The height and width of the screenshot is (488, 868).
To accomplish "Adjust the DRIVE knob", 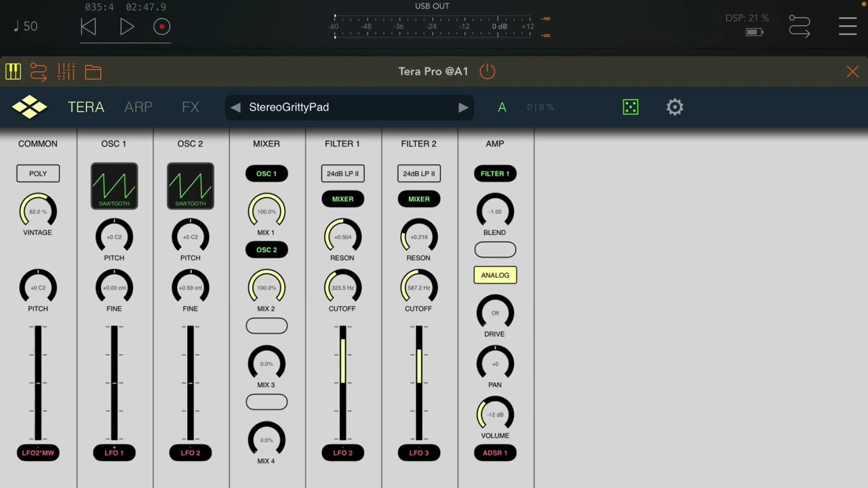I will [495, 313].
